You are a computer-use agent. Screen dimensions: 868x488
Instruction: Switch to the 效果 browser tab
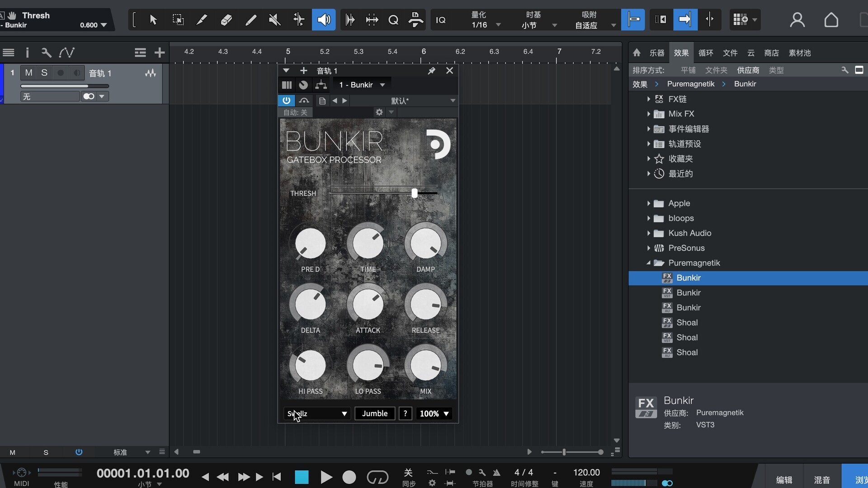681,53
